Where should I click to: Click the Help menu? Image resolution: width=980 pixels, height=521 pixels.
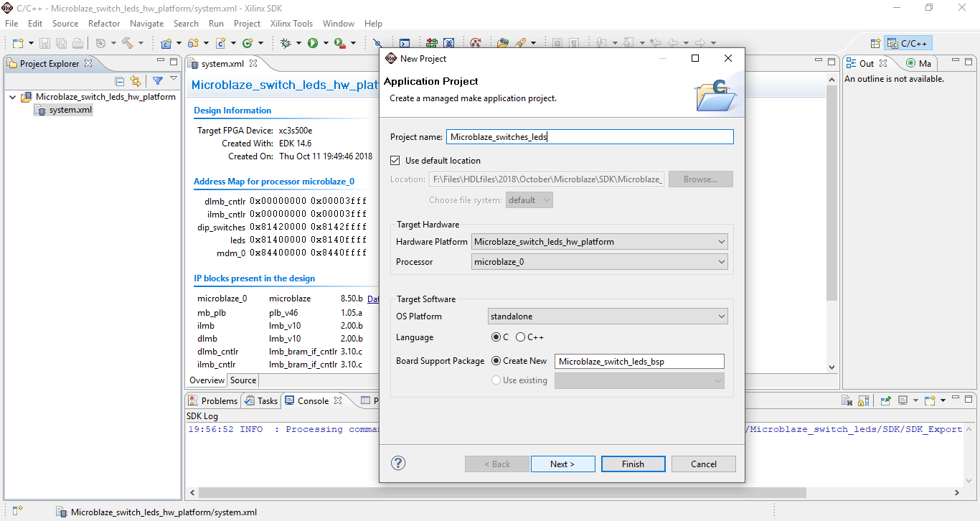[373, 24]
